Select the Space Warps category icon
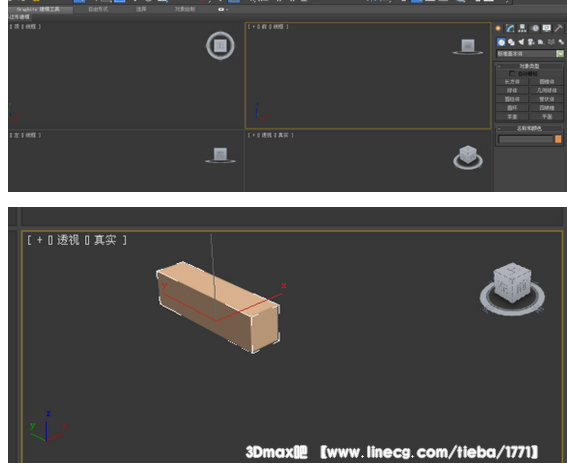This screenshot has width=567, height=469. coord(551,42)
